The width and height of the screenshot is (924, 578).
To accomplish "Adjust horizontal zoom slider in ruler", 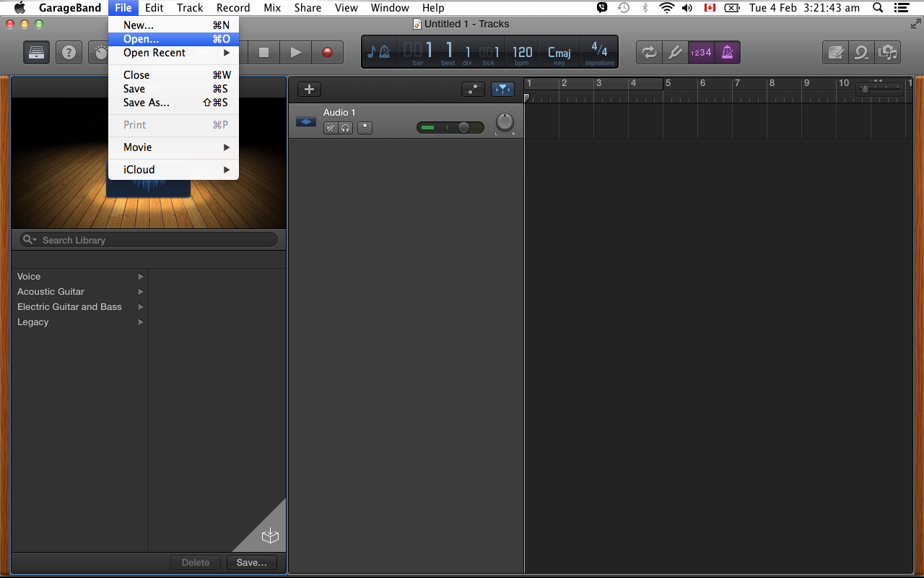I will (879, 89).
